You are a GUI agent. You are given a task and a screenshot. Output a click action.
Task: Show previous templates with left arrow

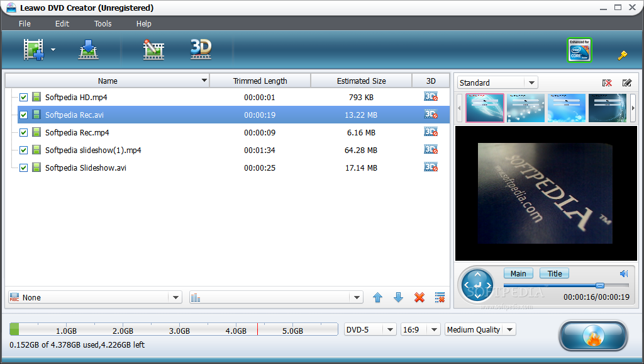tap(459, 108)
